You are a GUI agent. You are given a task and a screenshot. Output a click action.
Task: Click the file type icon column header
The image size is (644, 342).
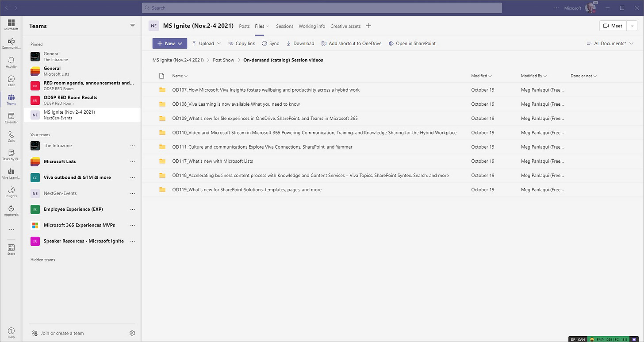(x=161, y=76)
